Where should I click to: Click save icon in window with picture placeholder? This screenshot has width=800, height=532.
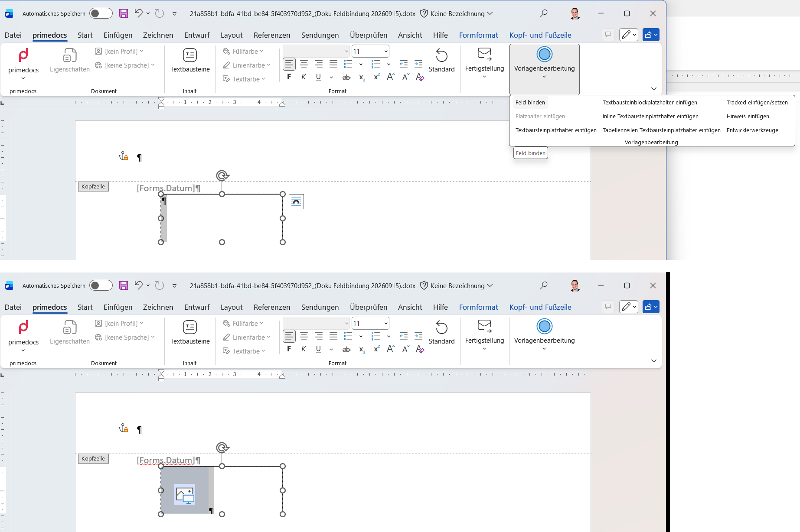pyautogui.click(x=124, y=285)
